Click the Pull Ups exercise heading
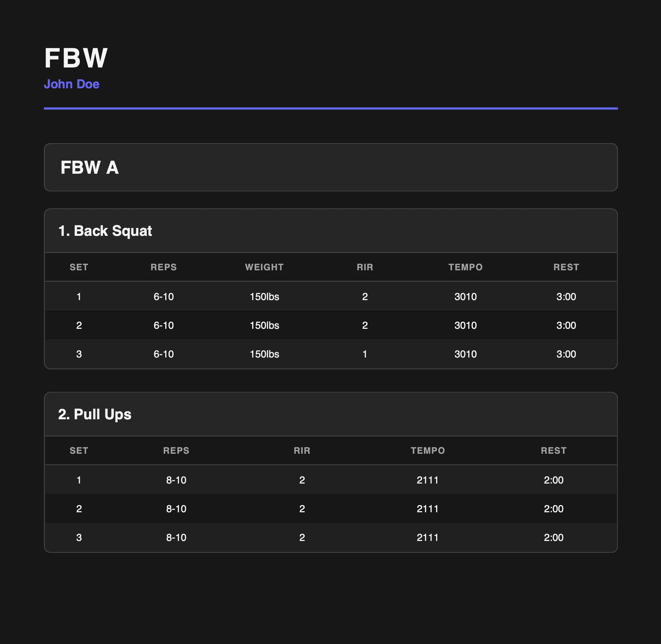This screenshot has height=644, width=661. (95, 414)
